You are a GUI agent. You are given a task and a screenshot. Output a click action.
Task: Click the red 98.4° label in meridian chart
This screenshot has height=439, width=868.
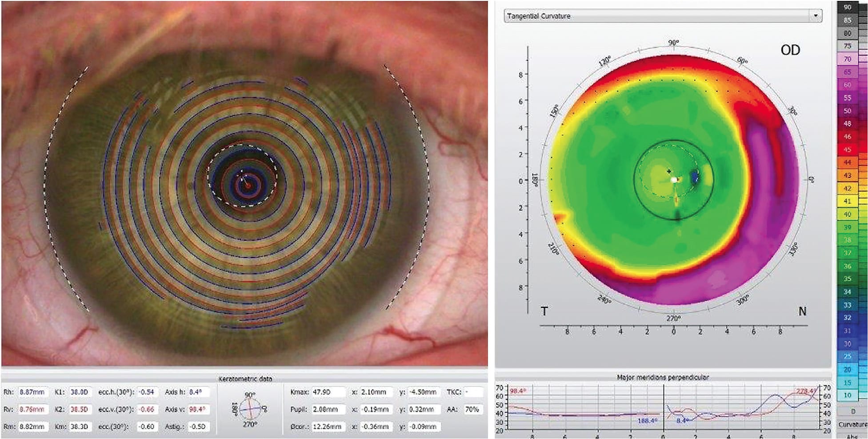click(518, 391)
